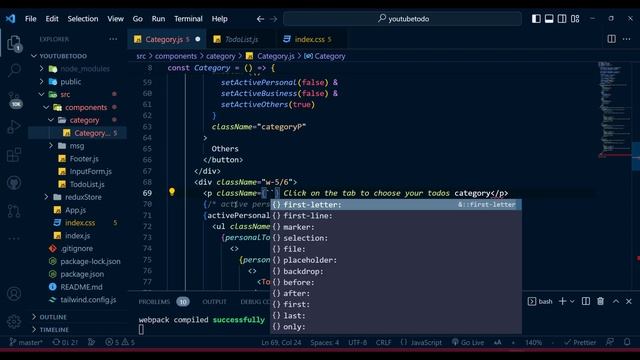640x360 pixels.
Task: Click the minimap code overview
Action: 614,109
